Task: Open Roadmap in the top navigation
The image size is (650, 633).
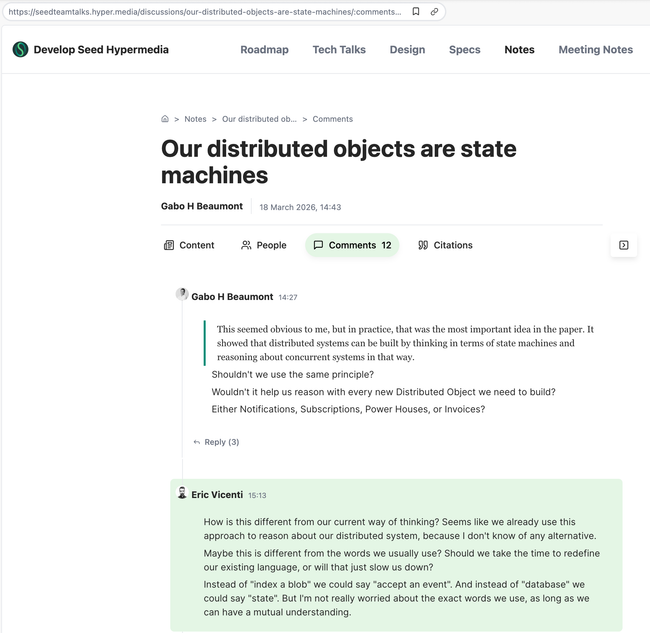Action: pos(264,49)
